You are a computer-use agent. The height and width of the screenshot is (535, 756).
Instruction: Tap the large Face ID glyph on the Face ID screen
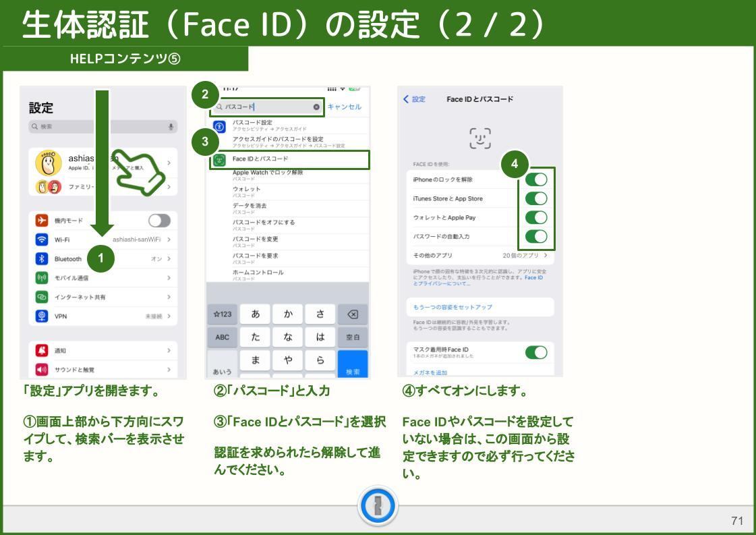[x=480, y=138]
